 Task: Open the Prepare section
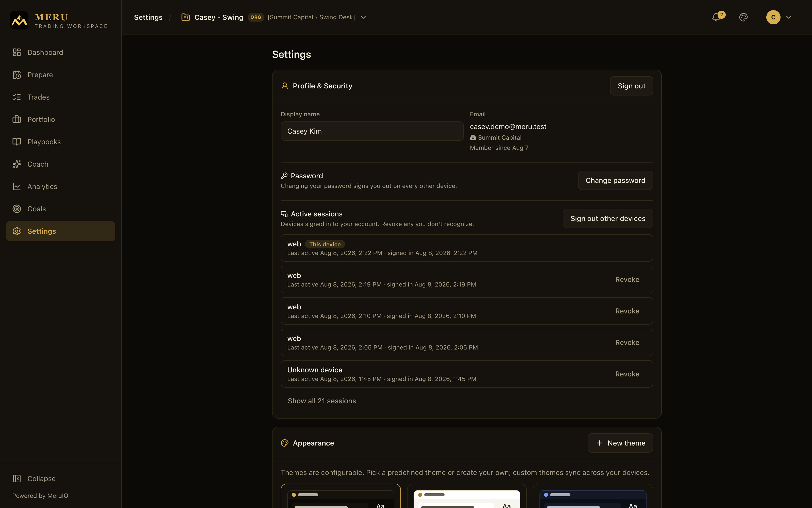(61, 75)
